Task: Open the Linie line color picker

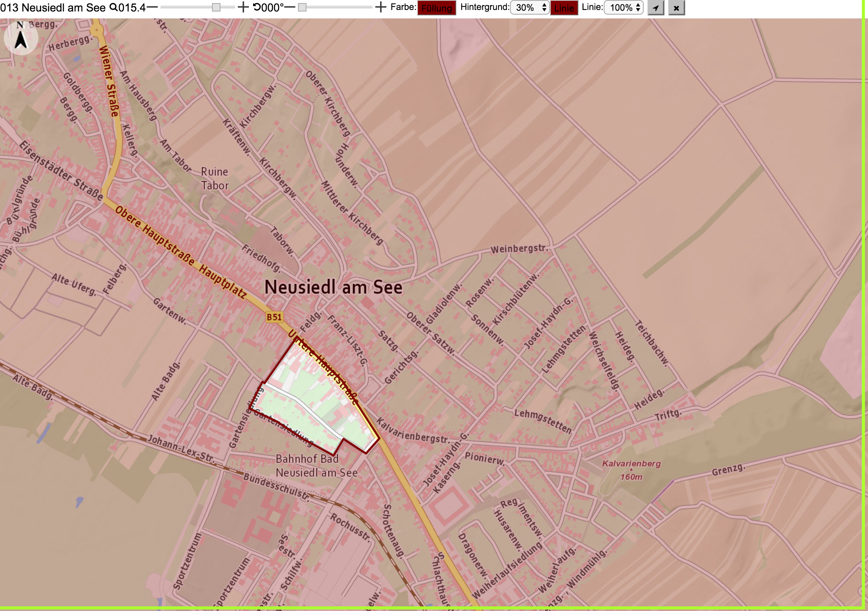Action: (x=564, y=8)
